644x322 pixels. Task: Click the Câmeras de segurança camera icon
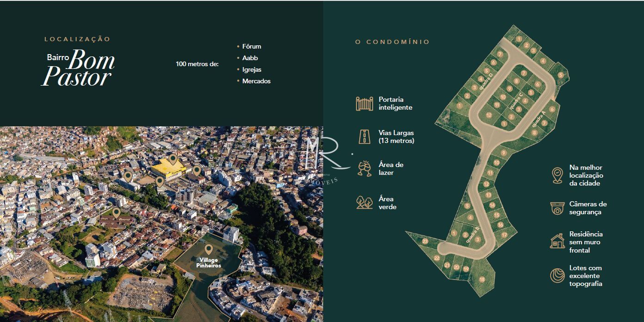click(x=558, y=208)
